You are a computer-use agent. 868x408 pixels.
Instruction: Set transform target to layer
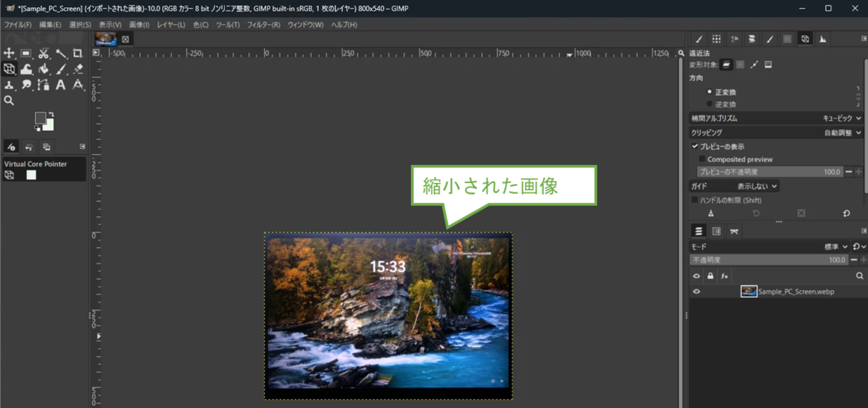click(x=726, y=64)
